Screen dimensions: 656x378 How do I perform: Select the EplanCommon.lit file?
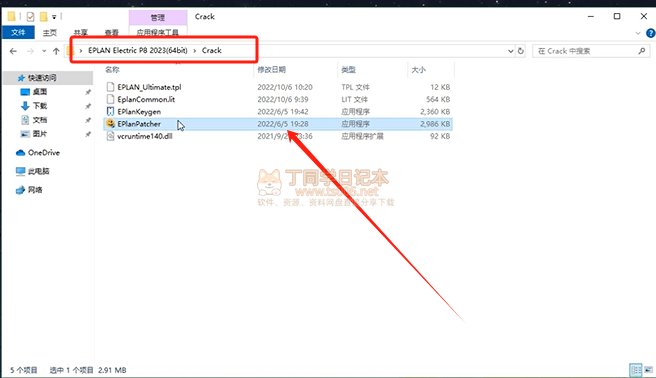click(146, 99)
